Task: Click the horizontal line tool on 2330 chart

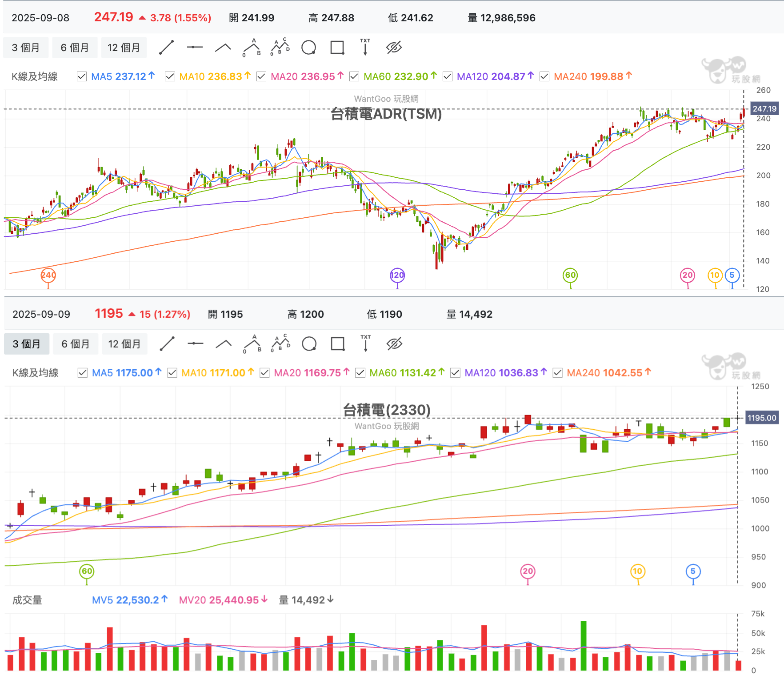Action: tap(195, 343)
